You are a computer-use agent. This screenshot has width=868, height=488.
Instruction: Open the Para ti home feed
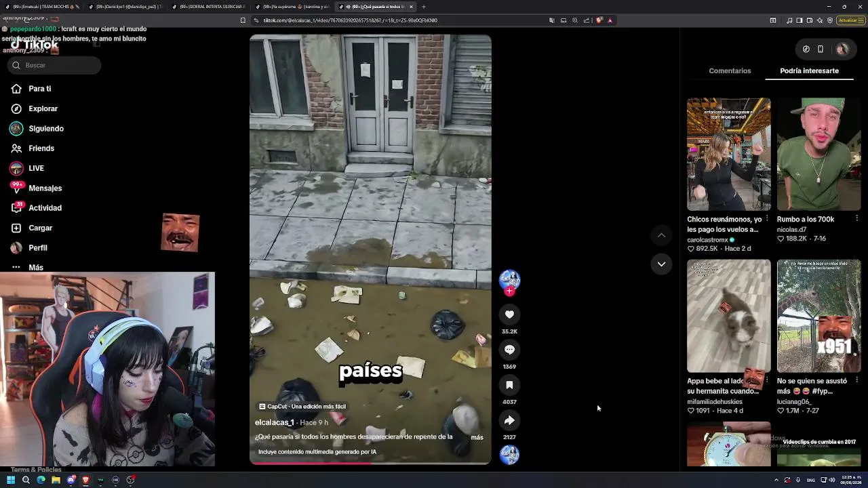[x=39, y=89]
